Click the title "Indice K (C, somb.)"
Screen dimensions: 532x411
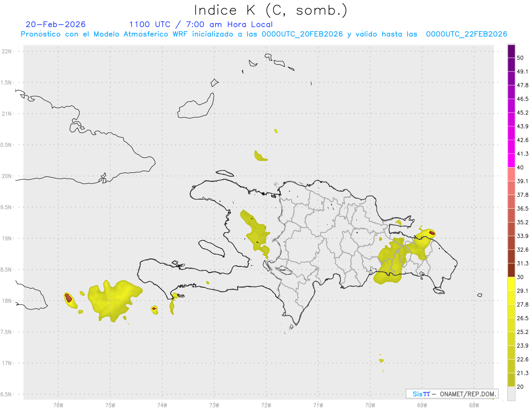(x=270, y=10)
